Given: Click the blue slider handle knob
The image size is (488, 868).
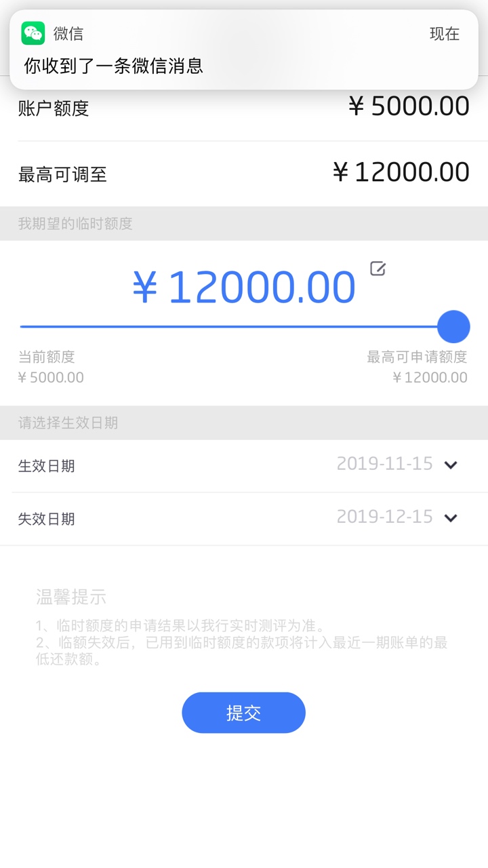Looking at the screenshot, I should pyautogui.click(x=453, y=327).
